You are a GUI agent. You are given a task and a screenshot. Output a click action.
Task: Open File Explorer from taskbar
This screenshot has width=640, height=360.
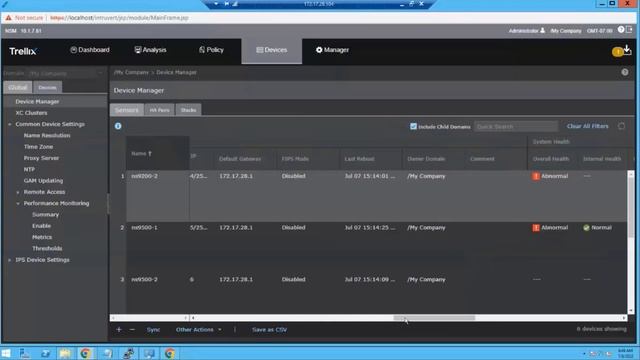click(x=65, y=353)
